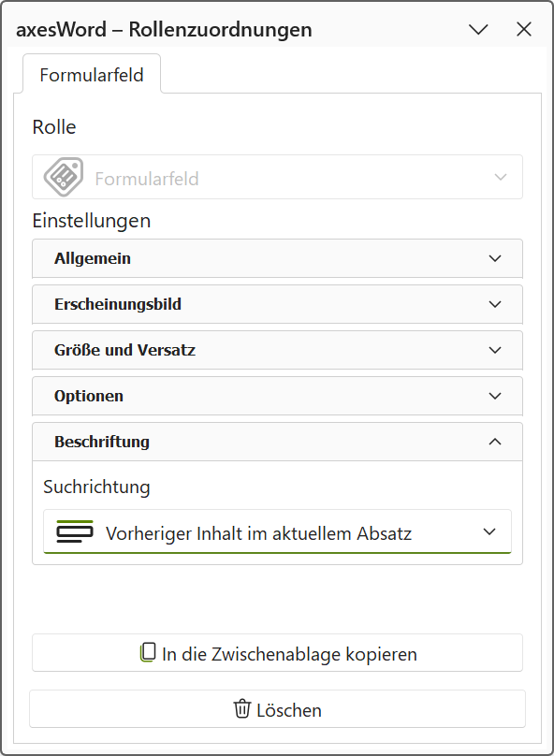Click the clipboard copy icon

point(148,652)
